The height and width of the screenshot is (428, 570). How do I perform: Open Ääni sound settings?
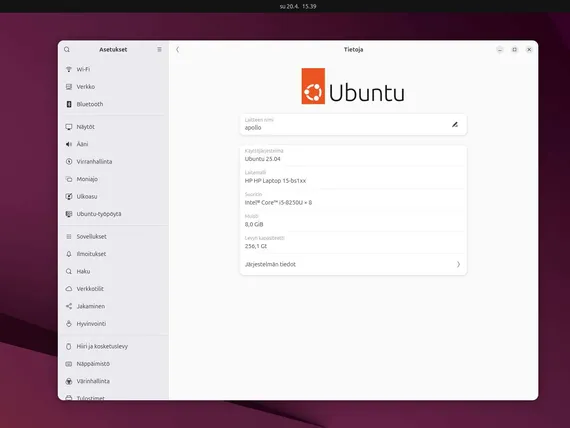point(113,144)
